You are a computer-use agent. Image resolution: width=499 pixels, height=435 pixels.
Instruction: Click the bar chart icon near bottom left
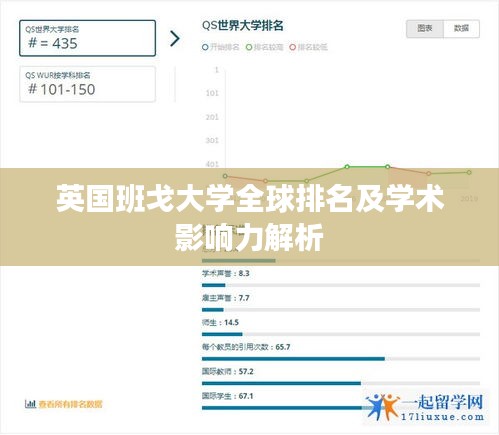click(30, 404)
